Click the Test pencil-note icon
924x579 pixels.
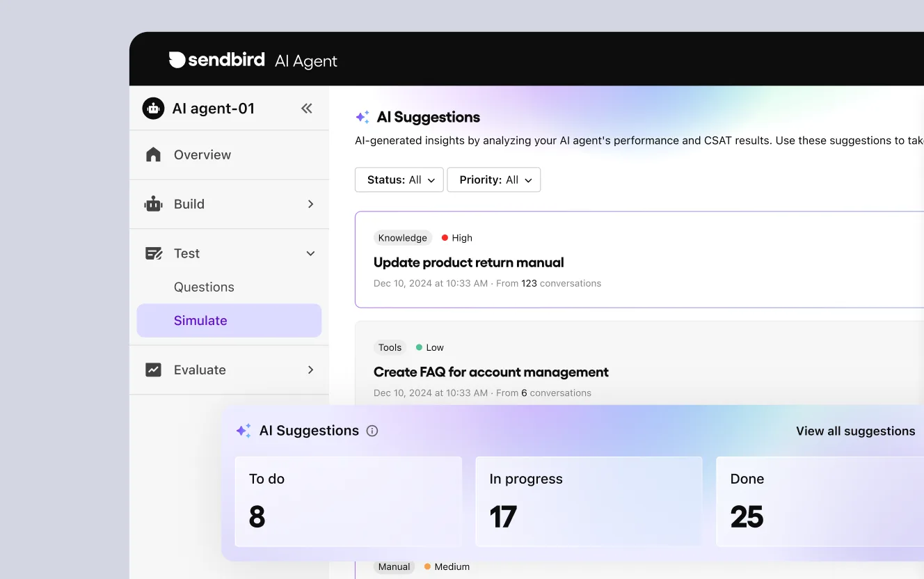pyautogui.click(x=153, y=253)
